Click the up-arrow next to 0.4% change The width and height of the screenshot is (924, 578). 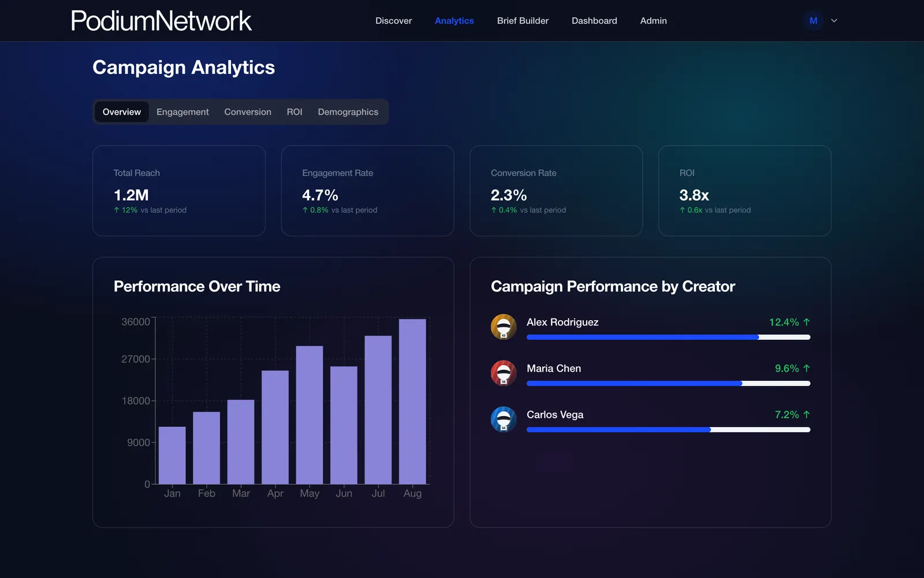point(494,210)
